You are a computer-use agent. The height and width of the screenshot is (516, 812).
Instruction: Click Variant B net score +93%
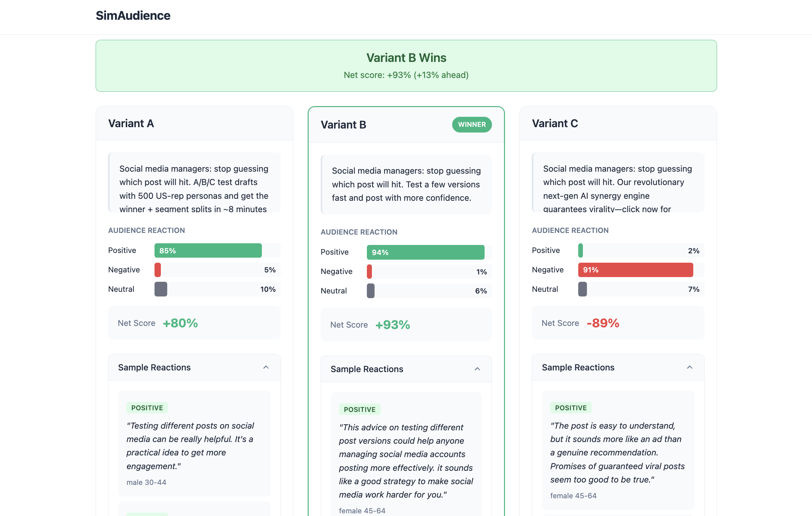393,325
